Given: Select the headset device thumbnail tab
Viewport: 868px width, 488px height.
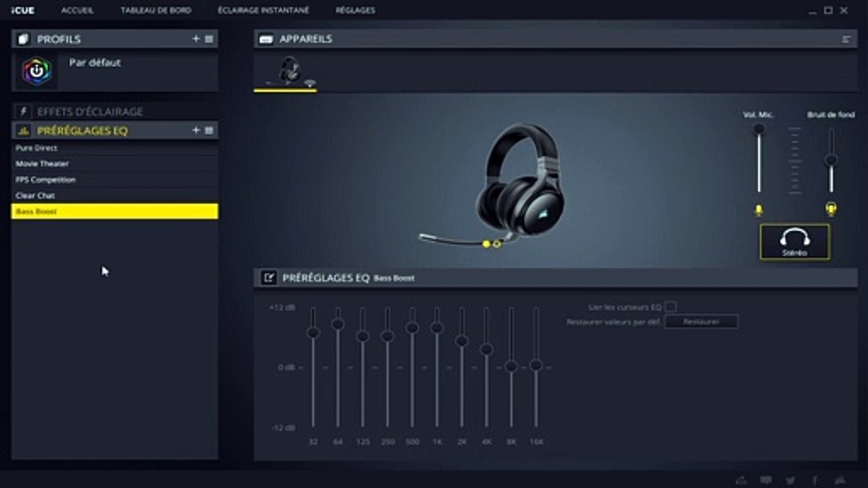Looking at the screenshot, I should click(285, 71).
